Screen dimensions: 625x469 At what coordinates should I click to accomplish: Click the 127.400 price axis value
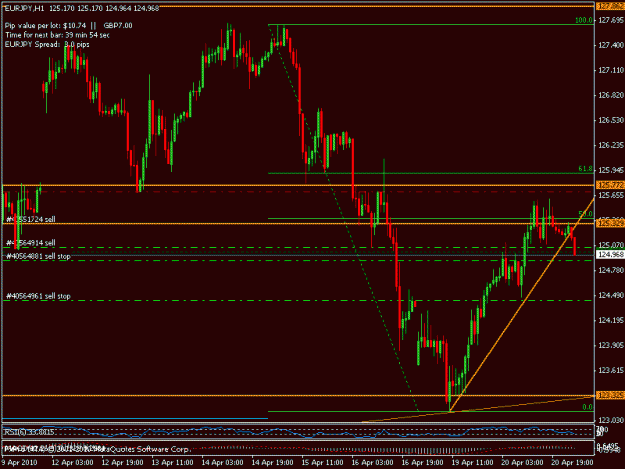coord(611,45)
